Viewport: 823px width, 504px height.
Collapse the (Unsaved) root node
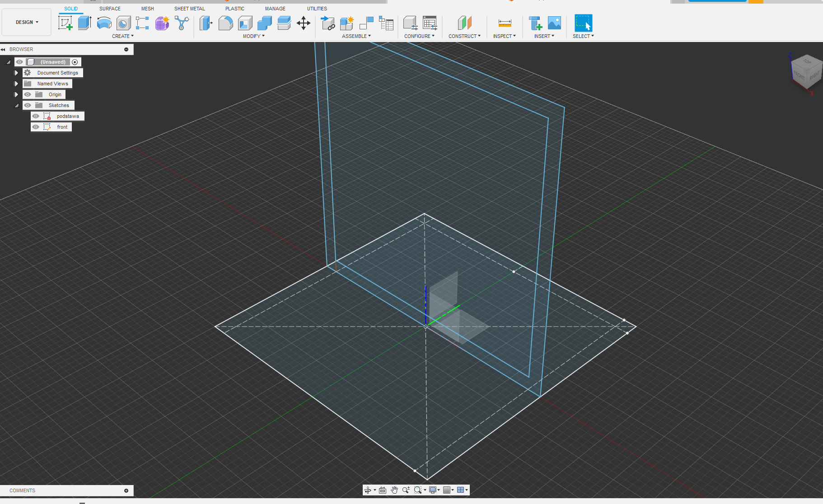tap(8, 62)
